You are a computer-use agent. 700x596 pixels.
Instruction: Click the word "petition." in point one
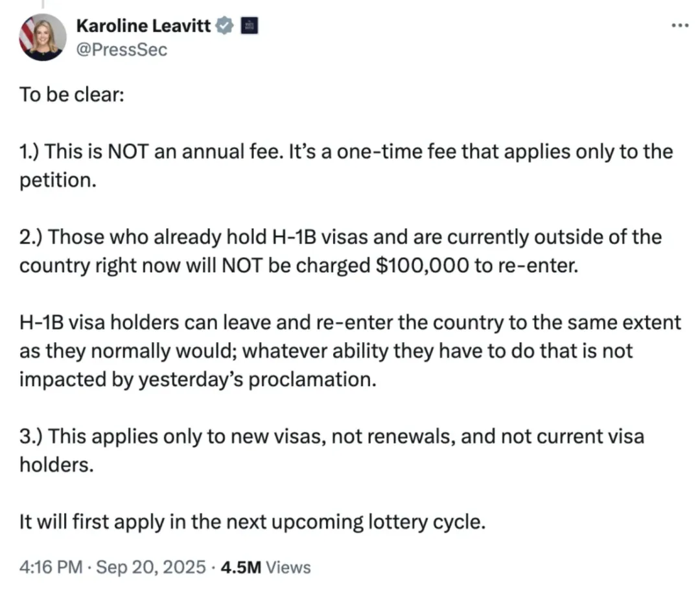pyautogui.click(x=58, y=181)
